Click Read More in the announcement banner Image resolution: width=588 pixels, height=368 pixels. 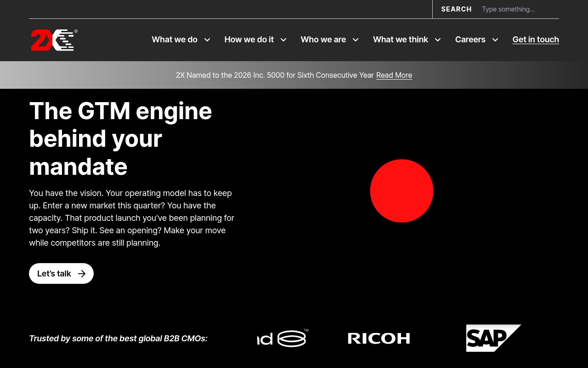point(394,75)
